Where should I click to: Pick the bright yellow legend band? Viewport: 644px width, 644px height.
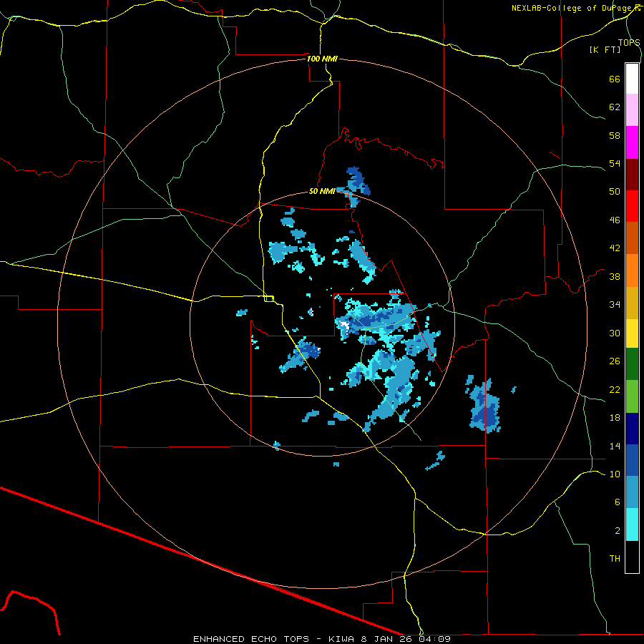[x=632, y=333]
